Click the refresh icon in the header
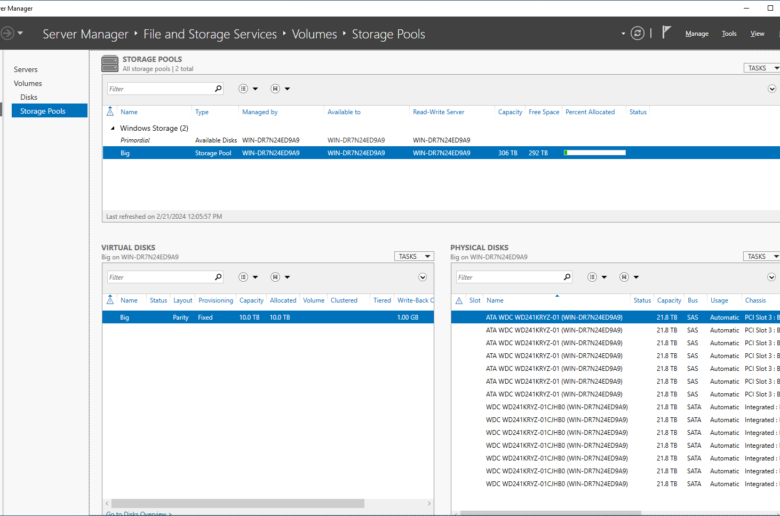This screenshot has height=516, width=780. (637, 33)
